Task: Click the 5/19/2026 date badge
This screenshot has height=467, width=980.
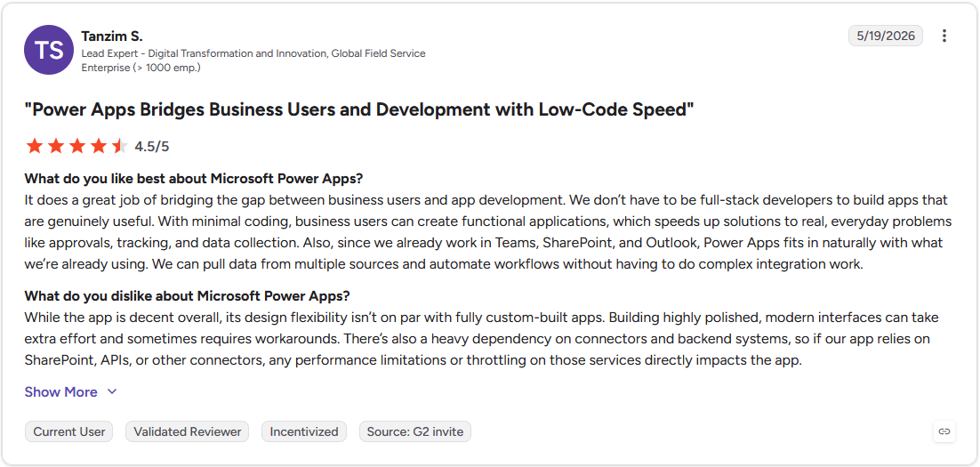Action: pos(885,36)
